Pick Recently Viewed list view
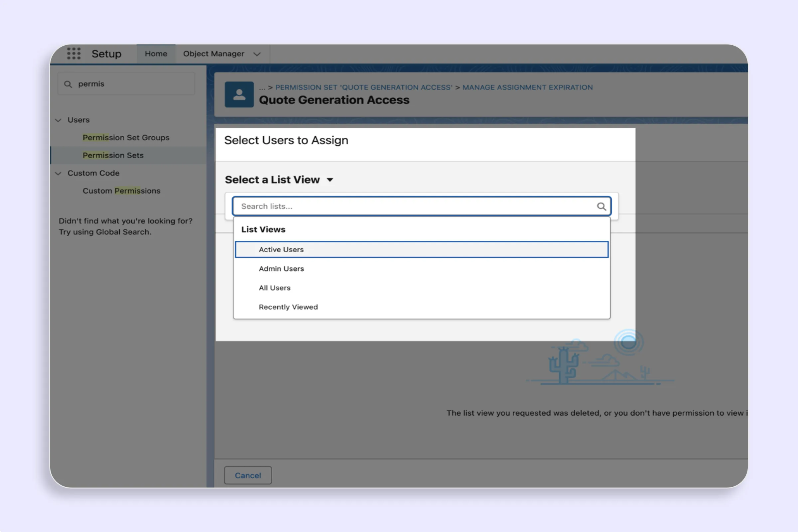The image size is (798, 532). pyautogui.click(x=288, y=307)
